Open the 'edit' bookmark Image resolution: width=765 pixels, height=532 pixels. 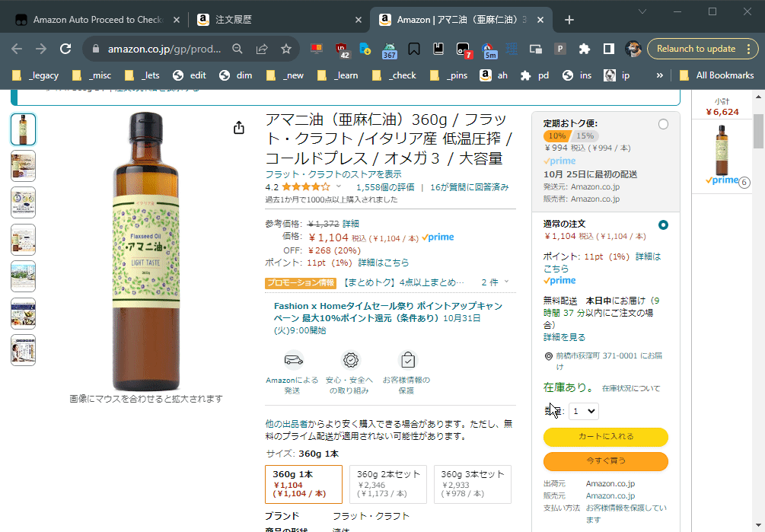pyautogui.click(x=190, y=75)
